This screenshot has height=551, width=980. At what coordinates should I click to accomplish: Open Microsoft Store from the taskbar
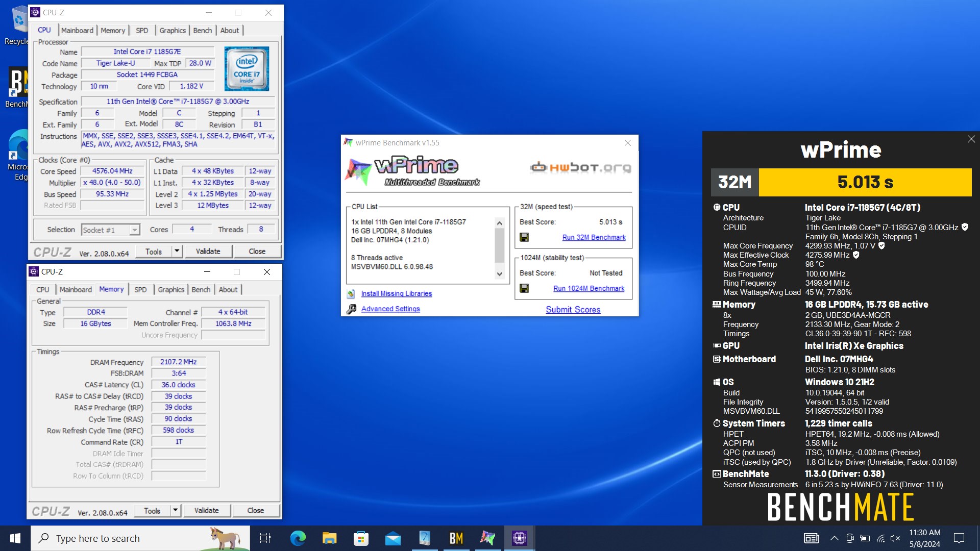pyautogui.click(x=361, y=538)
